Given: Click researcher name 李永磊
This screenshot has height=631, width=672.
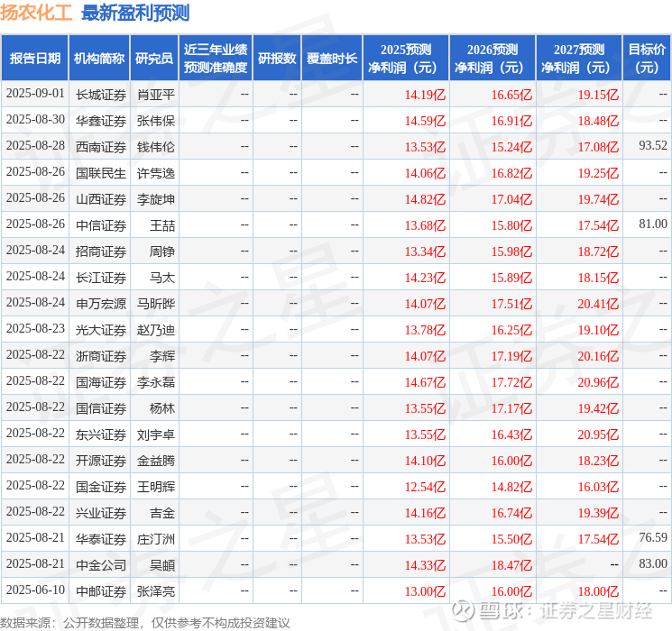Looking at the screenshot, I should 156,381.
